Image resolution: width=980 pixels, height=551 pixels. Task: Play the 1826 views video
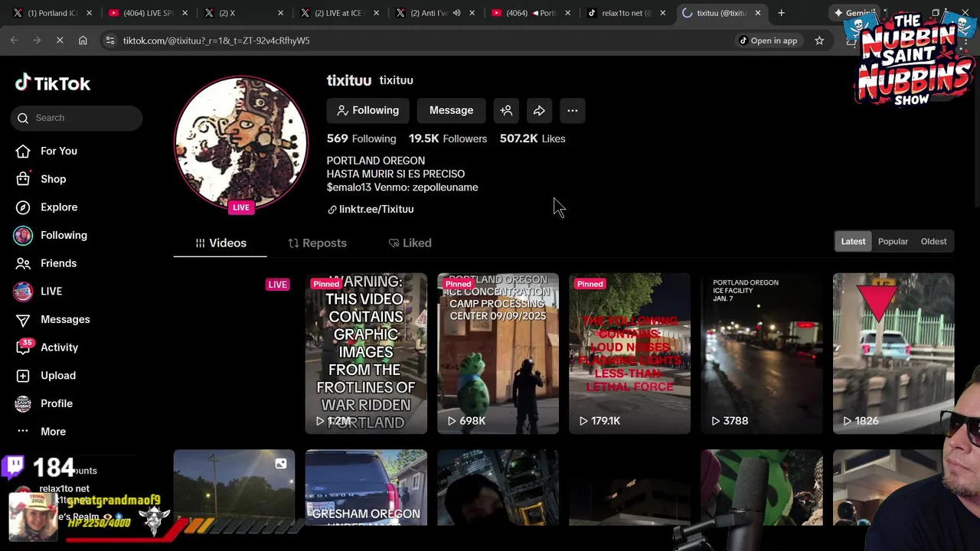[893, 354]
